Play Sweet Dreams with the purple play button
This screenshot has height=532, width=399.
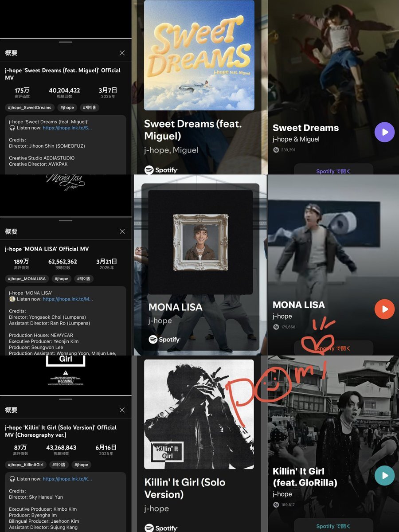[x=384, y=132]
